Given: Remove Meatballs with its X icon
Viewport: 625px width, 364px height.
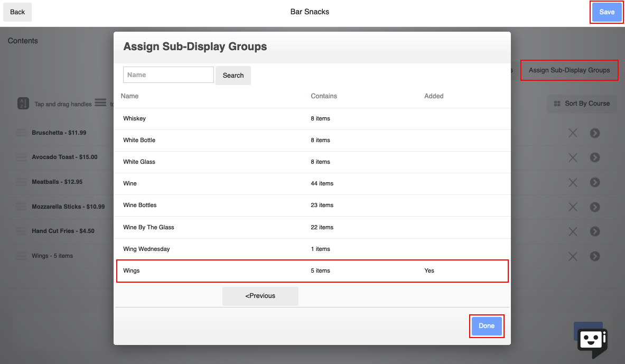Looking at the screenshot, I should (573, 183).
